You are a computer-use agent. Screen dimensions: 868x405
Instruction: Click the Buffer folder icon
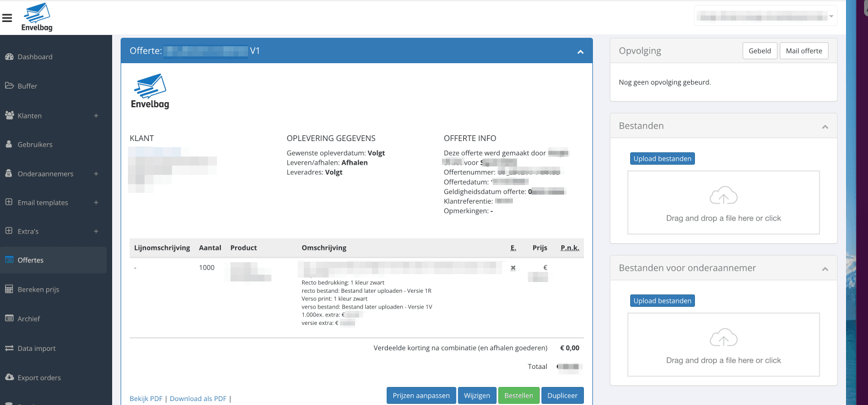[9, 86]
